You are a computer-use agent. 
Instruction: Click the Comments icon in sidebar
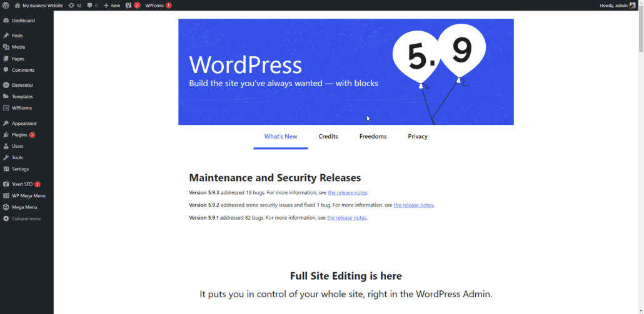point(6,70)
